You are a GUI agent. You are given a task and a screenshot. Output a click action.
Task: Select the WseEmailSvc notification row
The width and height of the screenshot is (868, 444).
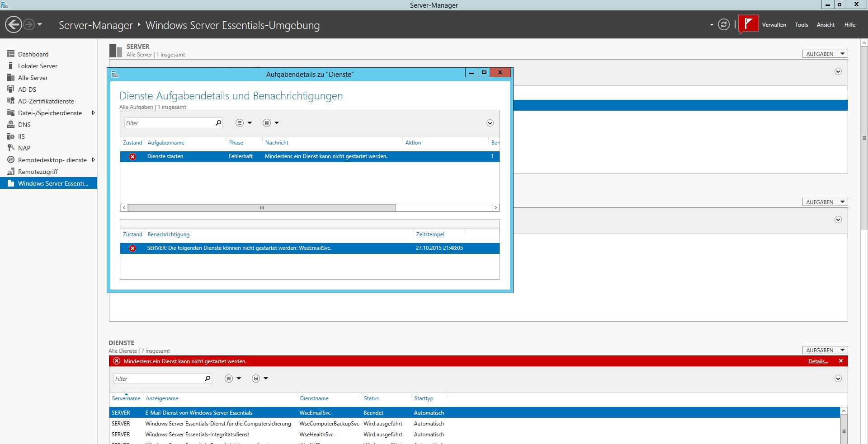(310, 248)
